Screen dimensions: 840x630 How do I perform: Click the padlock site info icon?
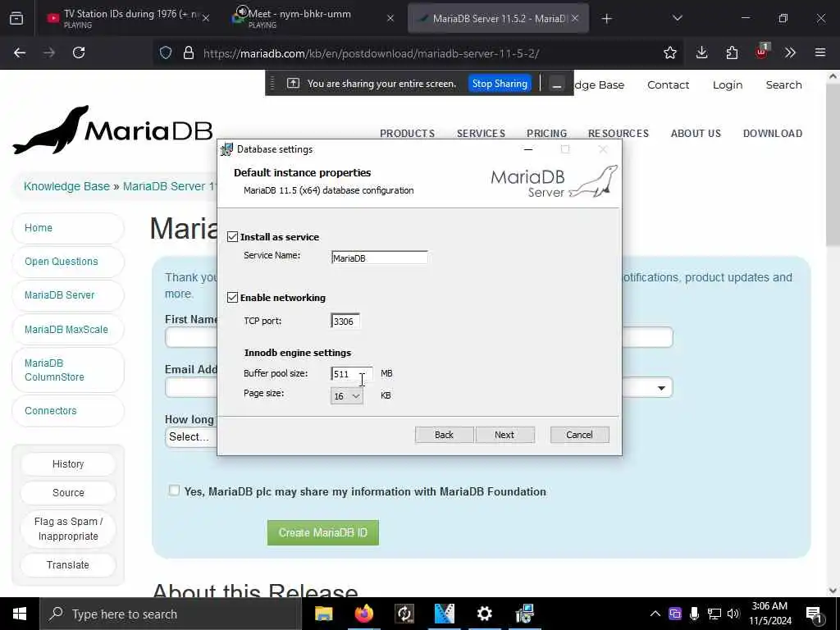point(189,53)
